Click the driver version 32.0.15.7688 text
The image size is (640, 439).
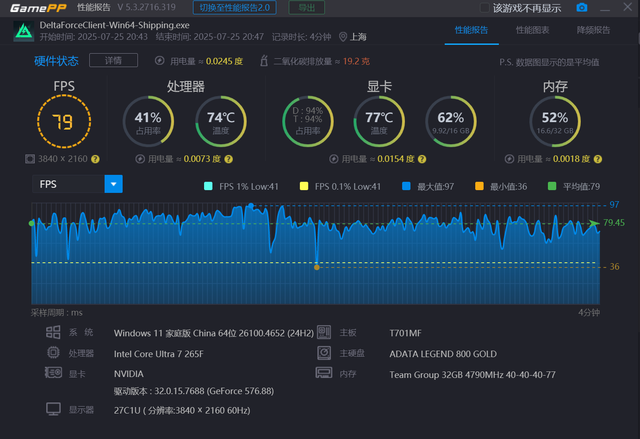(194, 391)
